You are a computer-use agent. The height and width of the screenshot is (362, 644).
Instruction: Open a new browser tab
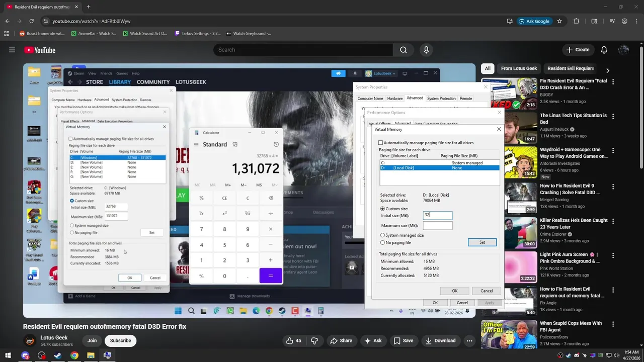click(x=88, y=7)
